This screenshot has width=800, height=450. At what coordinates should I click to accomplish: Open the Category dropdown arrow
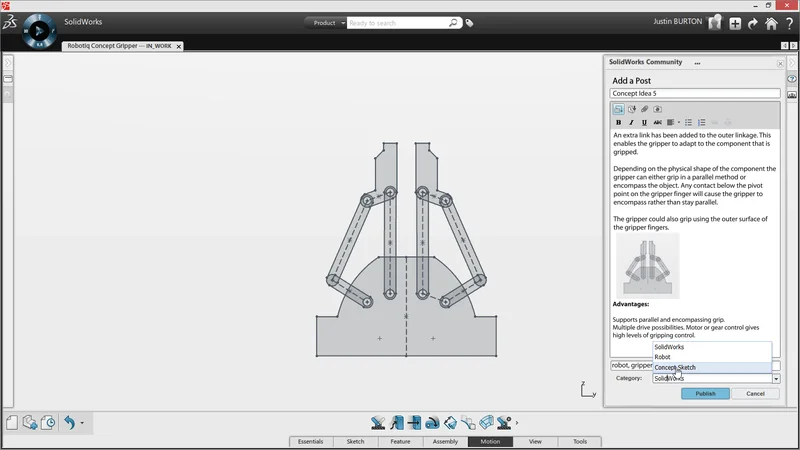point(775,379)
